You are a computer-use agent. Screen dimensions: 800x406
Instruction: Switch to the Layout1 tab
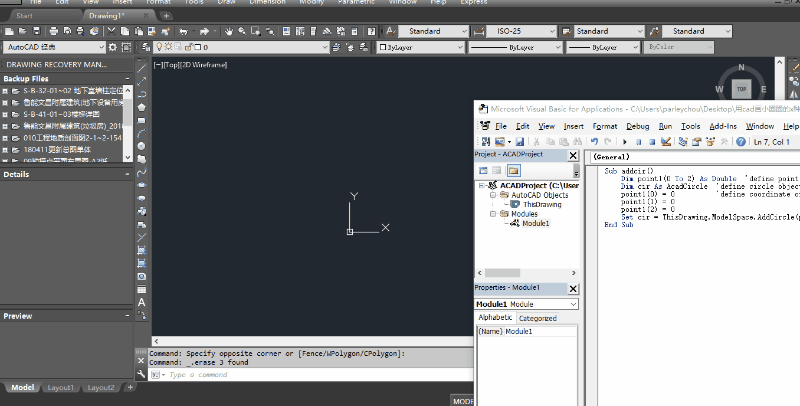pyautogui.click(x=61, y=388)
